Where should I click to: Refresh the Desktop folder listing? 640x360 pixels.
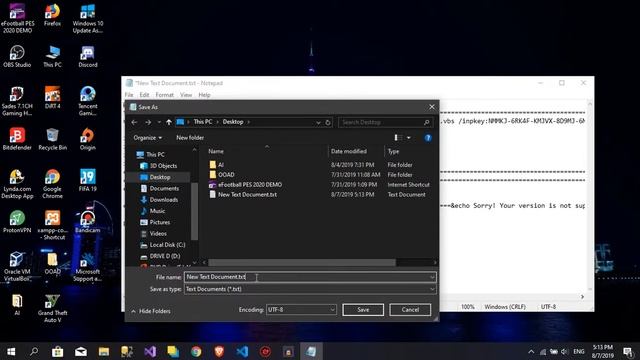point(328,122)
